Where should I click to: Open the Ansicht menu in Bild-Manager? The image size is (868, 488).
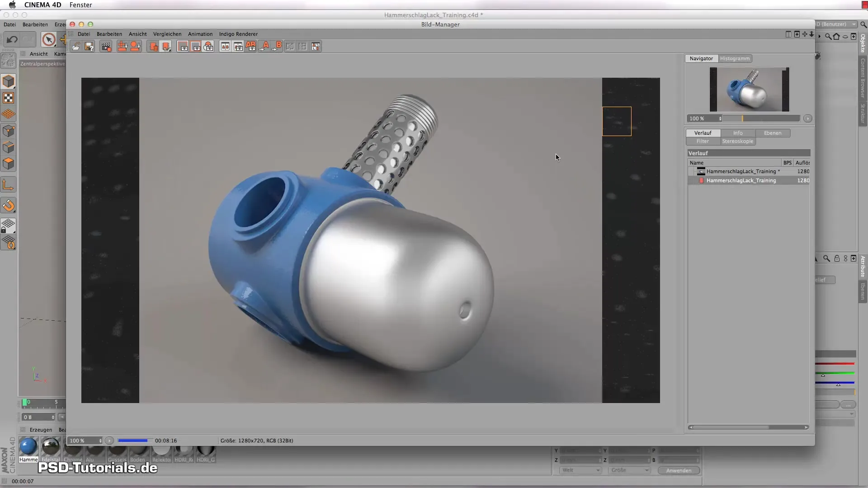[x=137, y=34]
